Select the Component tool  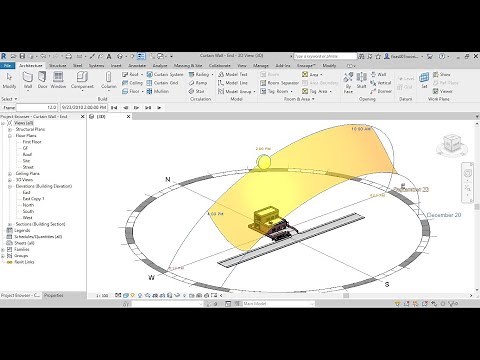tap(82, 80)
